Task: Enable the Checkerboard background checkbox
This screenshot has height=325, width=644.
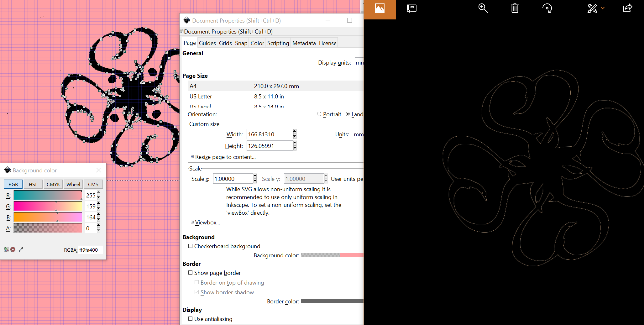Action: tap(190, 246)
